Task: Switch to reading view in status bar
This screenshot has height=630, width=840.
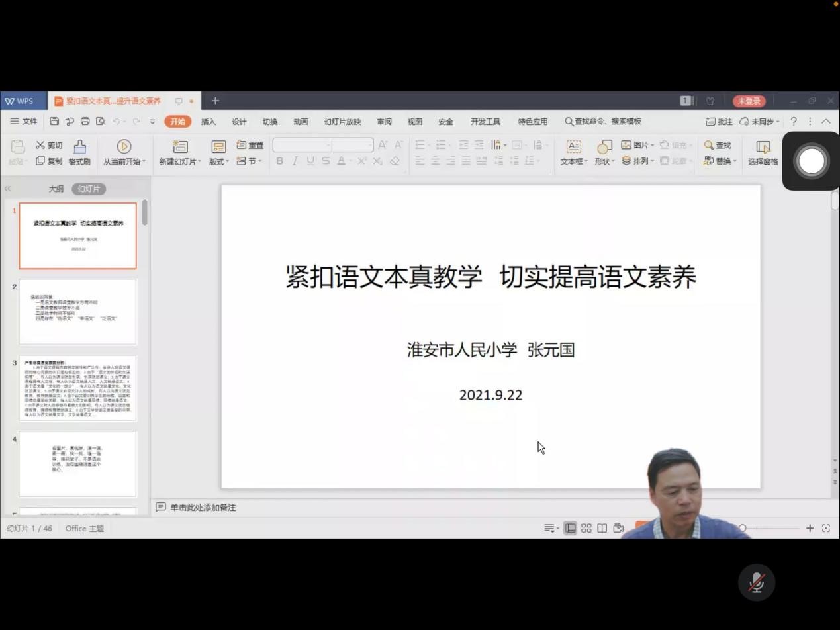Action: click(602, 528)
